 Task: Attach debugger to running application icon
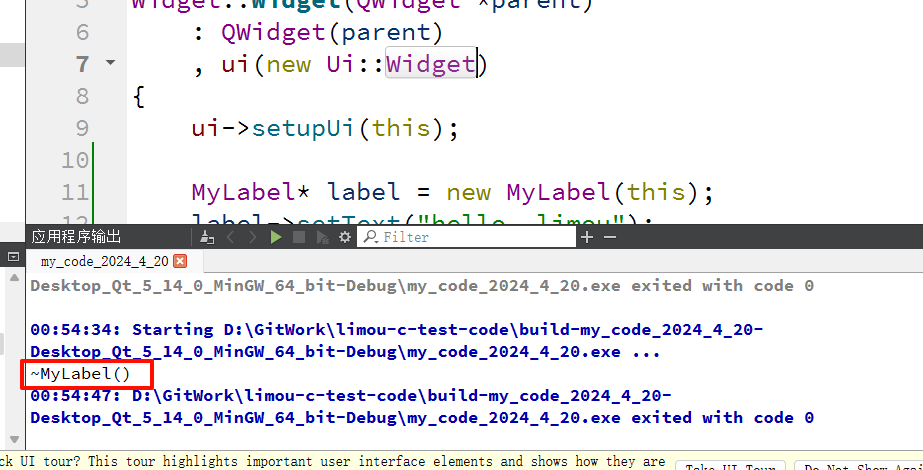(322, 237)
